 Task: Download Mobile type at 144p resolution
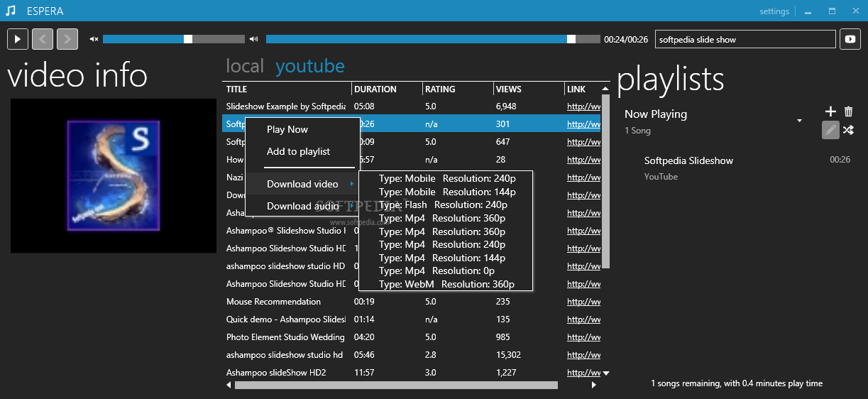447,192
